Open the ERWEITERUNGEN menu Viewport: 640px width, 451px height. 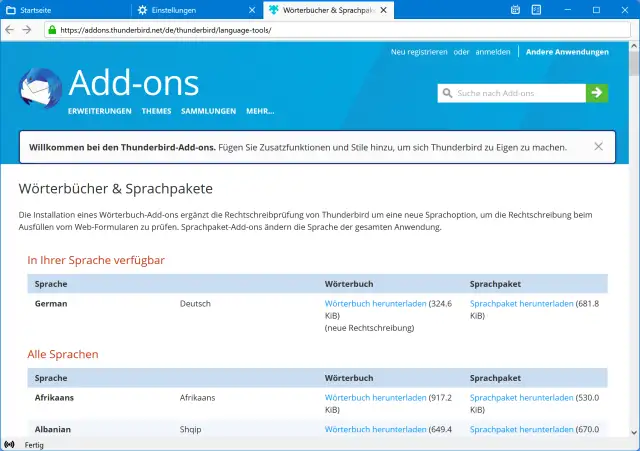pos(100,111)
